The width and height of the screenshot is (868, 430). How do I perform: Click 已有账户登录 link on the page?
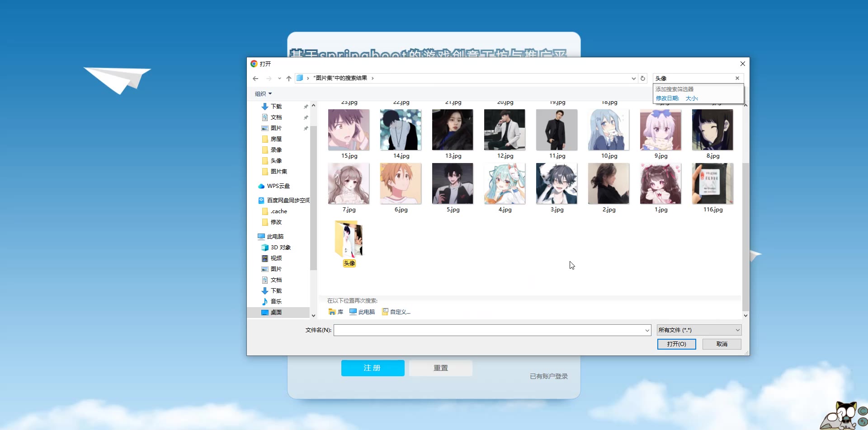click(549, 376)
